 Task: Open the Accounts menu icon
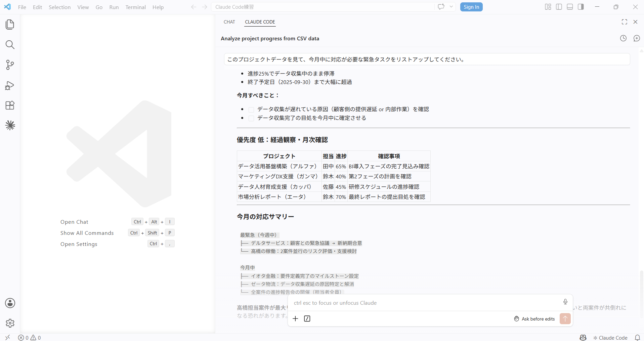[x=10, y=303]
